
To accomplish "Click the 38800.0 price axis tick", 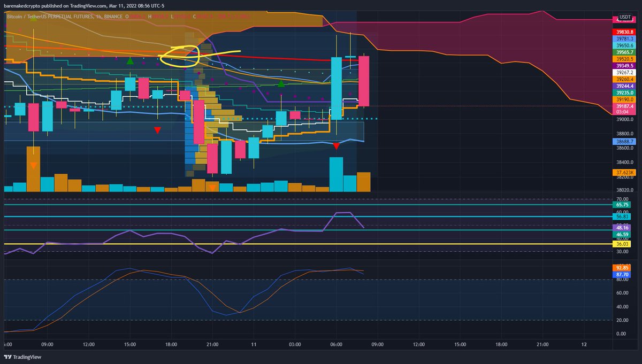I will tap(624, 134).
